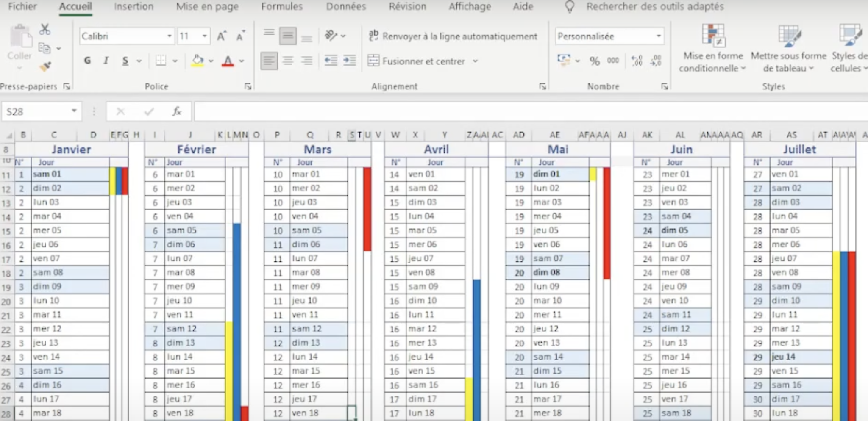Expand the Fusionner et centrer dropdown

[476, 61]
